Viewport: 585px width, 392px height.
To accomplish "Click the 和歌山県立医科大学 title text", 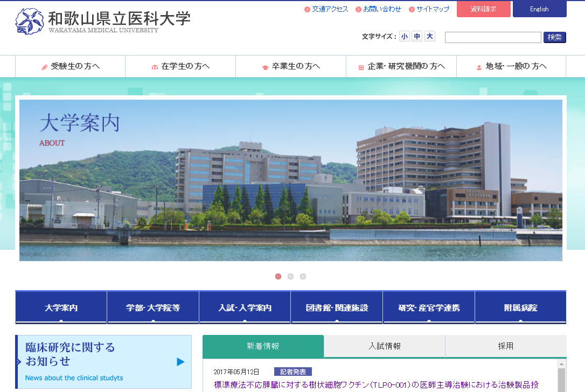I will 120,18.
